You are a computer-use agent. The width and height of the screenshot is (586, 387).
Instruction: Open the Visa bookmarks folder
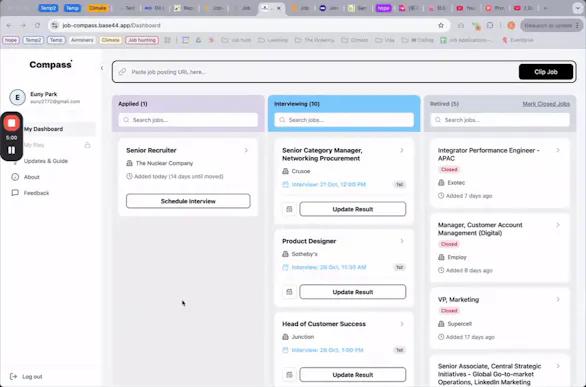[x=385, y=40]
